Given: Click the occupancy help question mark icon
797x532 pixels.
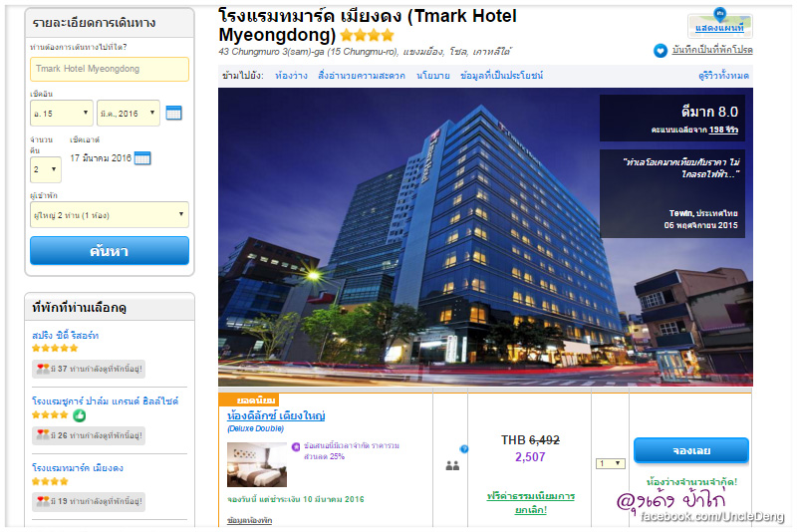Looking at the screenshot, I should [463, 448].
